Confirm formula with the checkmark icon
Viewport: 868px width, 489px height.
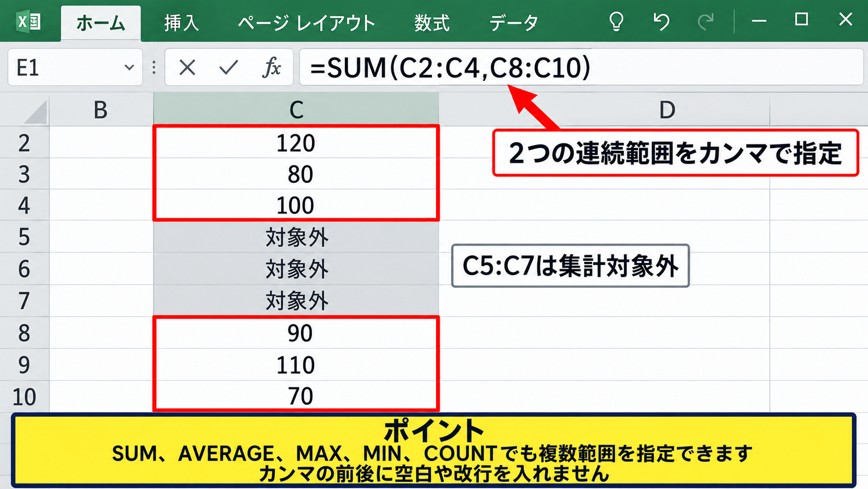point(228,67)
